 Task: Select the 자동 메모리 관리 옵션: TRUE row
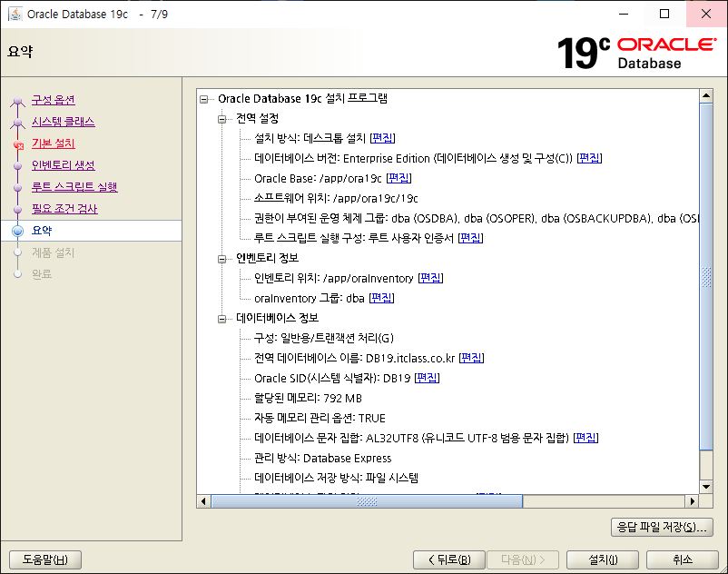pos(320,418)
